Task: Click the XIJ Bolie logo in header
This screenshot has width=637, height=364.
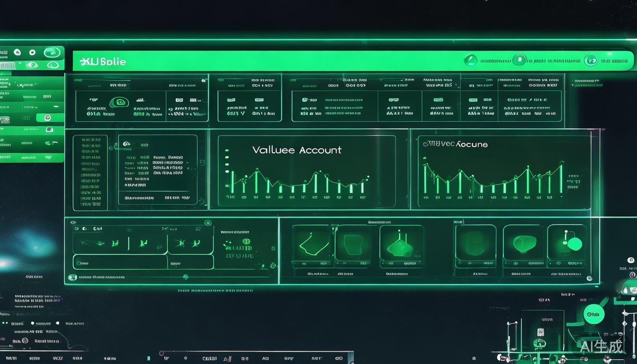Action: pyautogui.click(x=102, y=62)
